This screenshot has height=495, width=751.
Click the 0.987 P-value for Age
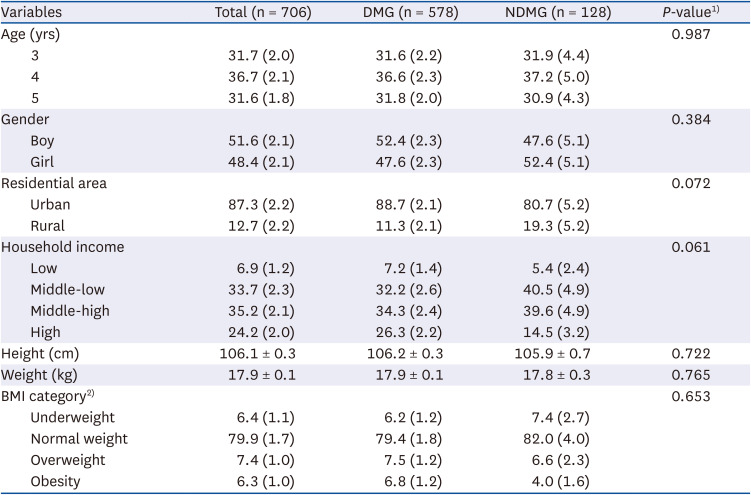[x=691, y=35]
